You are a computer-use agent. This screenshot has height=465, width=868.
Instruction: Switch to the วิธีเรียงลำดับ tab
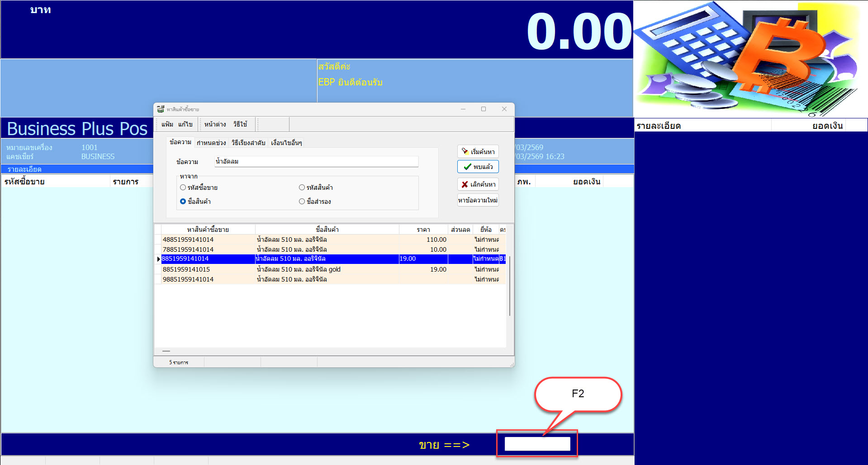tap(248, 143)
